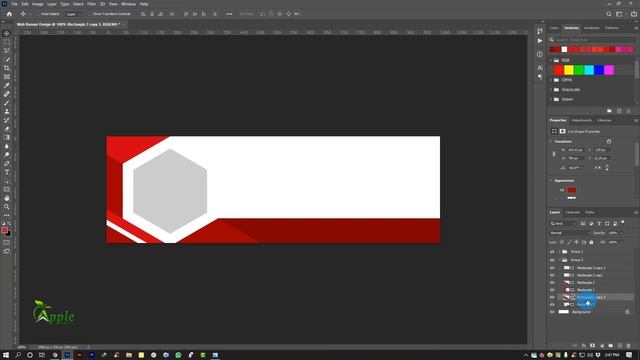Image resolution: width=640 pixels, height=360 pixels.
Task: Toggle the lock all padlock button
Action: coord(591,242)
